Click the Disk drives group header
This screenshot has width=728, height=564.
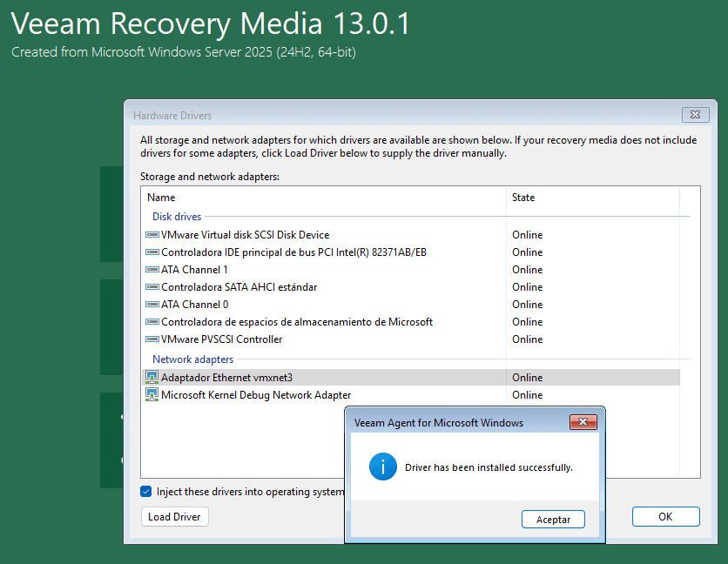point(177,217)
